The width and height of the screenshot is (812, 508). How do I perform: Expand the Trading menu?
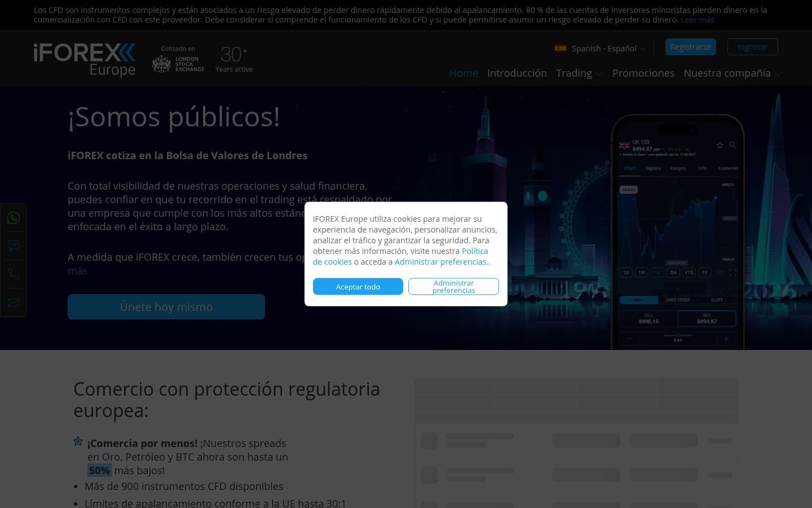(579, 73)
